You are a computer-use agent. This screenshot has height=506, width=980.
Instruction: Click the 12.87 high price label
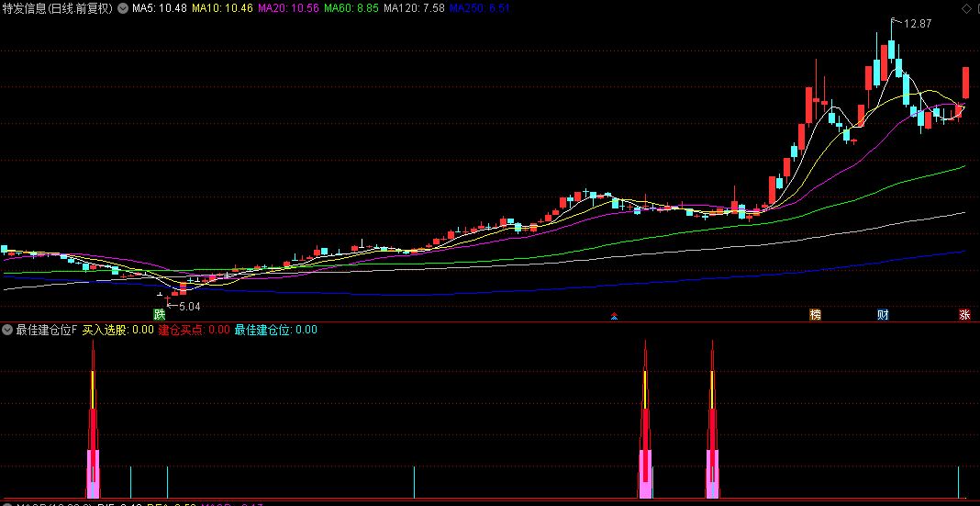pyautogui.click(x=918, y=24)
